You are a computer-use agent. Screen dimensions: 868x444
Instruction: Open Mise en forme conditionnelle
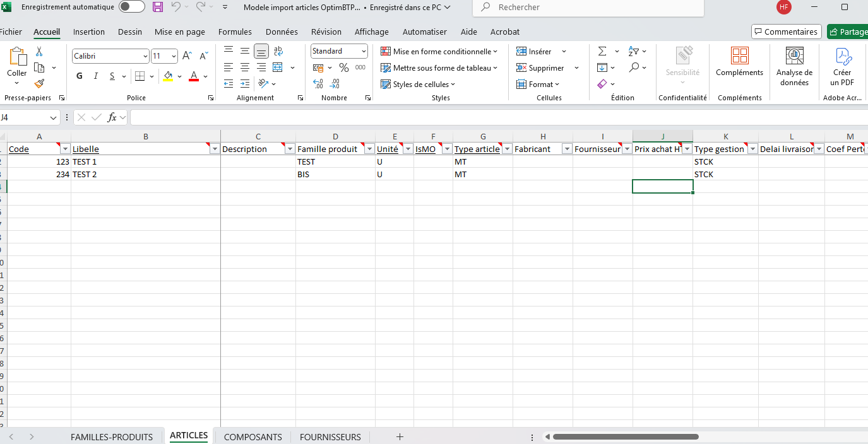(437, 50)
